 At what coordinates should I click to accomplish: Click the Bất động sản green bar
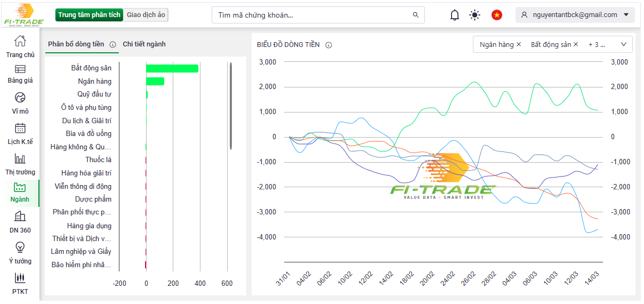pyautogui.click(x=172, y=68)
